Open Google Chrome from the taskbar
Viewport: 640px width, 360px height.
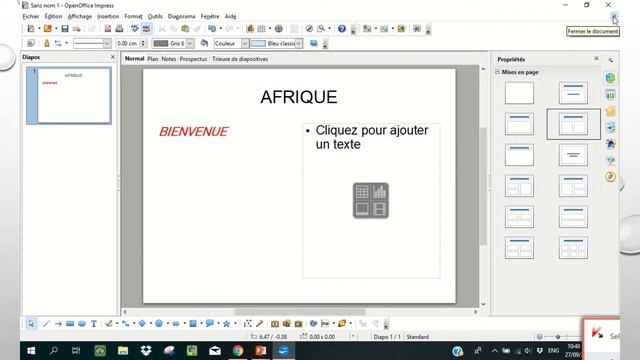238,351
